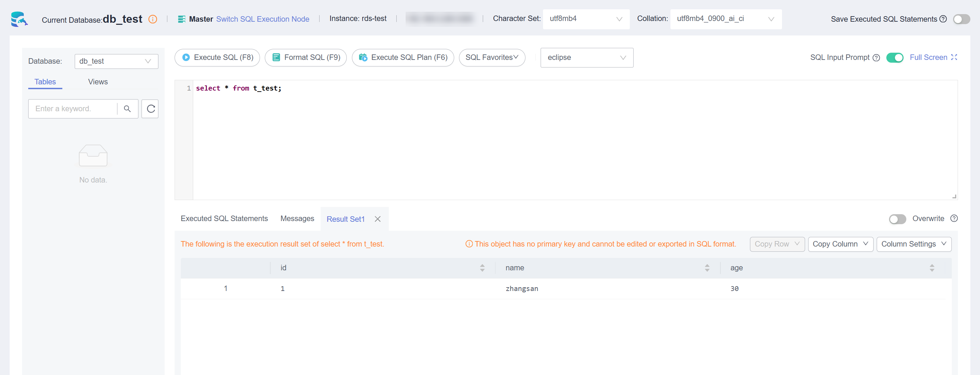Image resolution: width=980 pixels, height=375 pixels.
Task: Click the Execute SQL (F8) button
Action: [x=217, y=58]
